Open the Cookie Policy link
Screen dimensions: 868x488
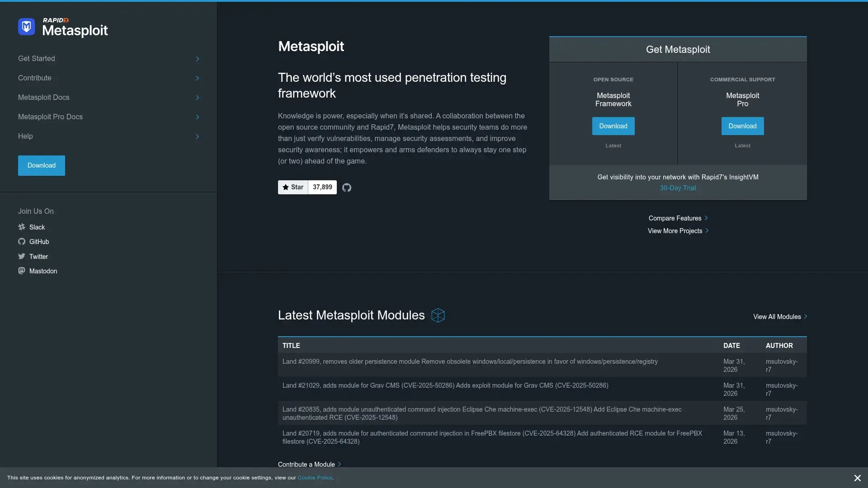point(315,478)
